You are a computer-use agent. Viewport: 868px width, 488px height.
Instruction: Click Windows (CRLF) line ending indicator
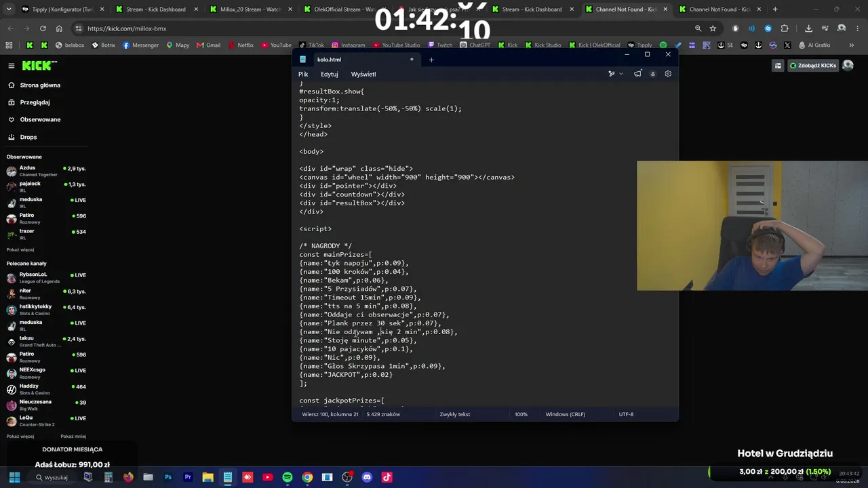pyautogui.click(x=566, y=414)
